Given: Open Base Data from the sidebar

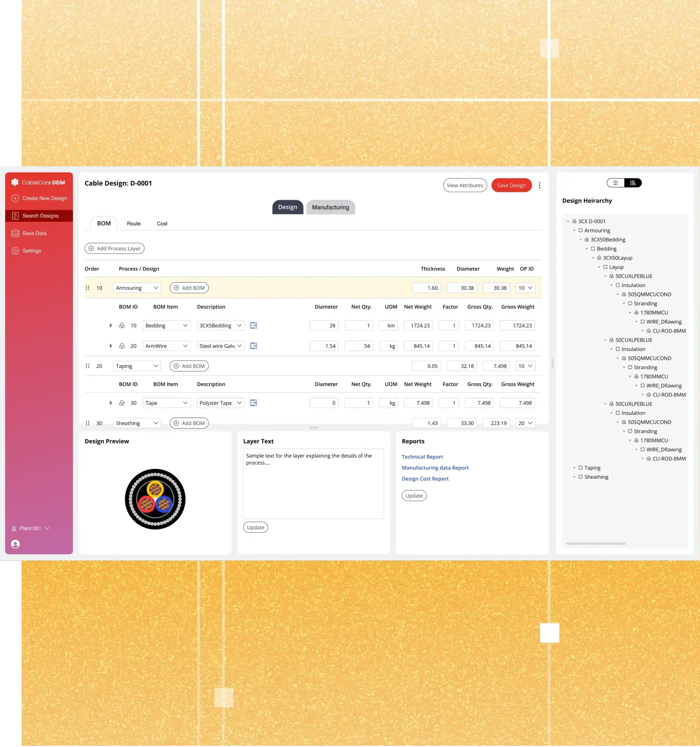Looking at the screenshot, I should (x=34, y=233).
